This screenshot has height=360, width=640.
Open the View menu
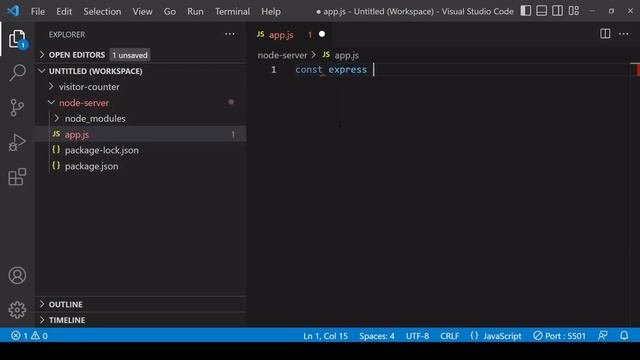coord(142,11)
